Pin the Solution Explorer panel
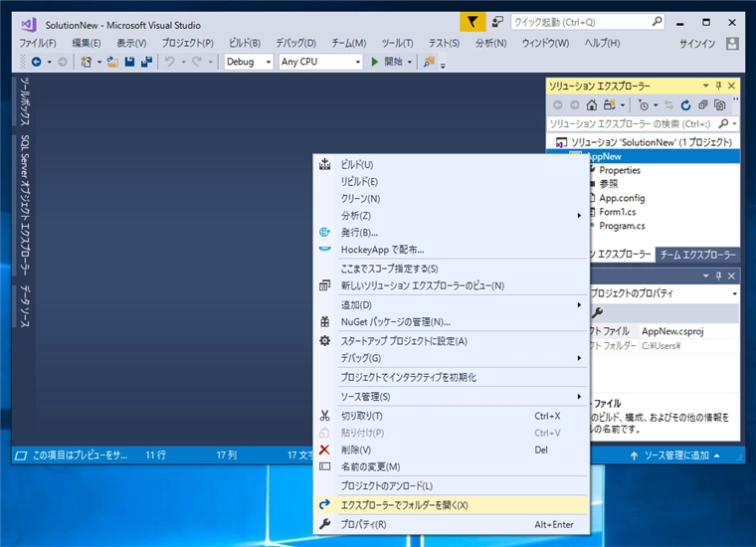This screenshot has width=756, height=547. [x=718, y=86]
